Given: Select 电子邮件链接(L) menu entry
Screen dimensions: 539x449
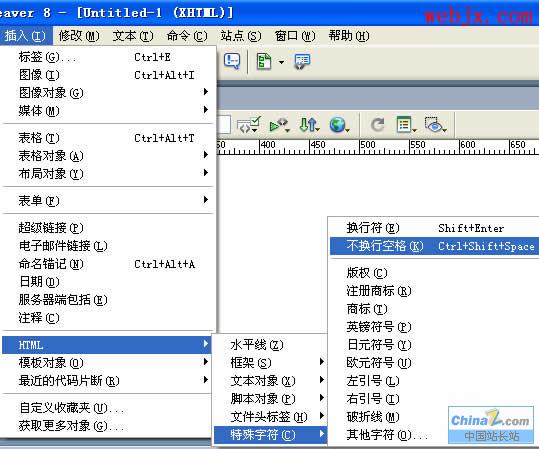Looking at the screenshot, I should click(108, 245).
